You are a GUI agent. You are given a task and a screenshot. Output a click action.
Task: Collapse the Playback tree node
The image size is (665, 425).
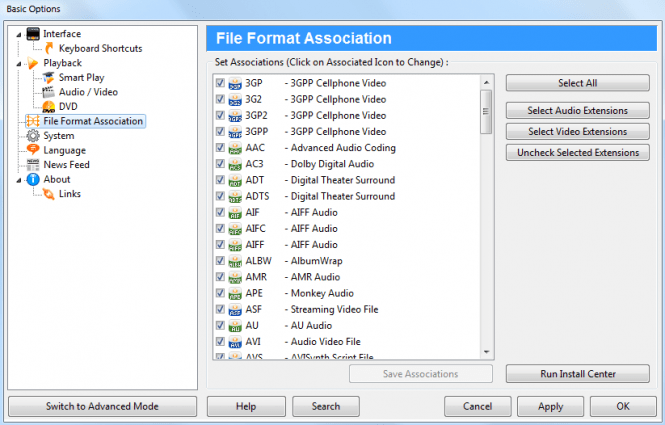tap(19, 64)
